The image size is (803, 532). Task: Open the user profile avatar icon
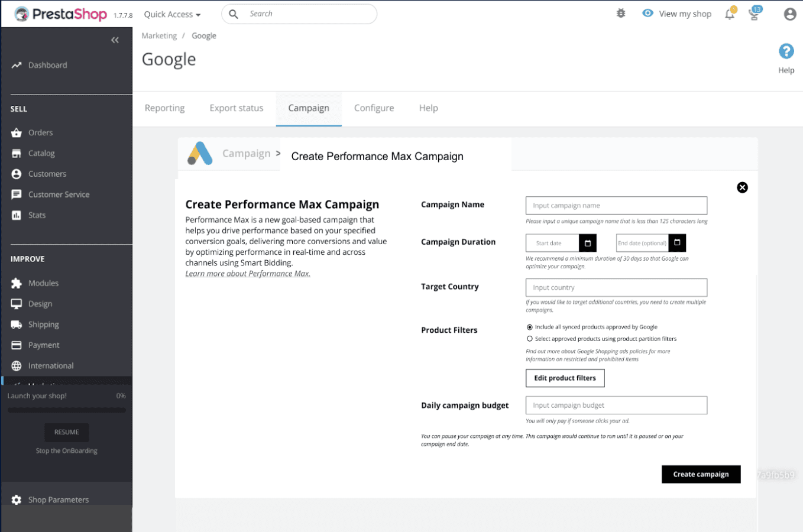tap(790, 14)
